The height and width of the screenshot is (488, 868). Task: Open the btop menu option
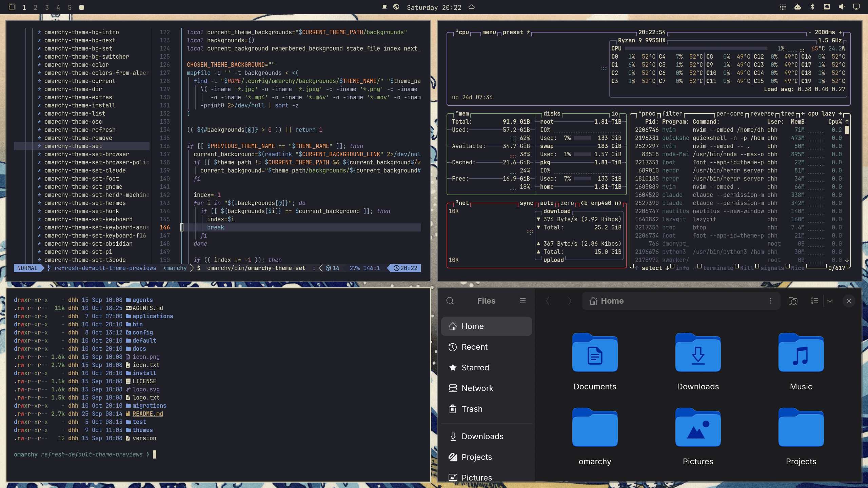tap(489, 32)
